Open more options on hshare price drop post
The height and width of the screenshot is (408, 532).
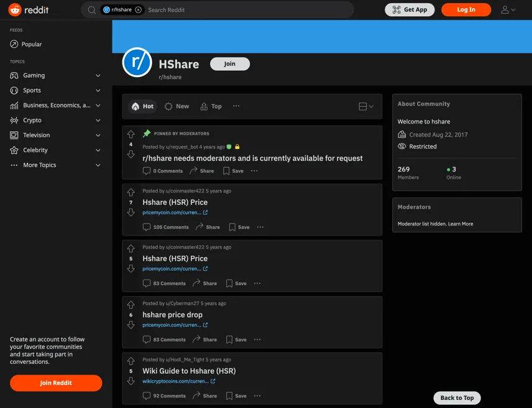pyautogui.click(x=257, y=340)
